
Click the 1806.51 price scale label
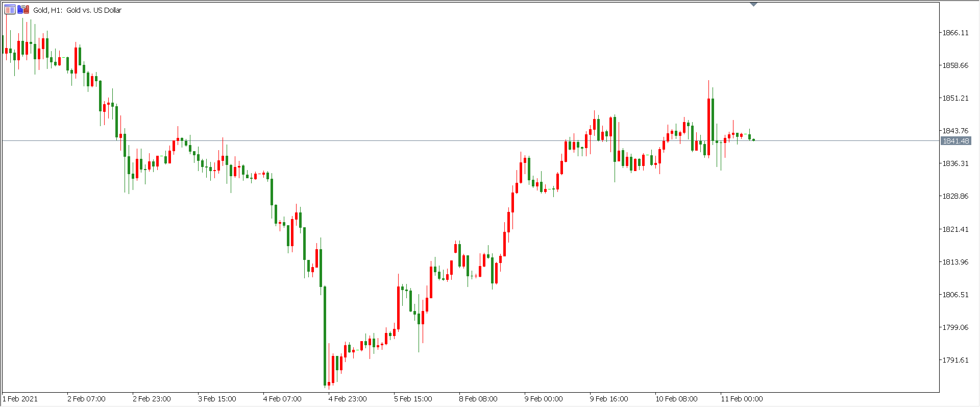955,295
